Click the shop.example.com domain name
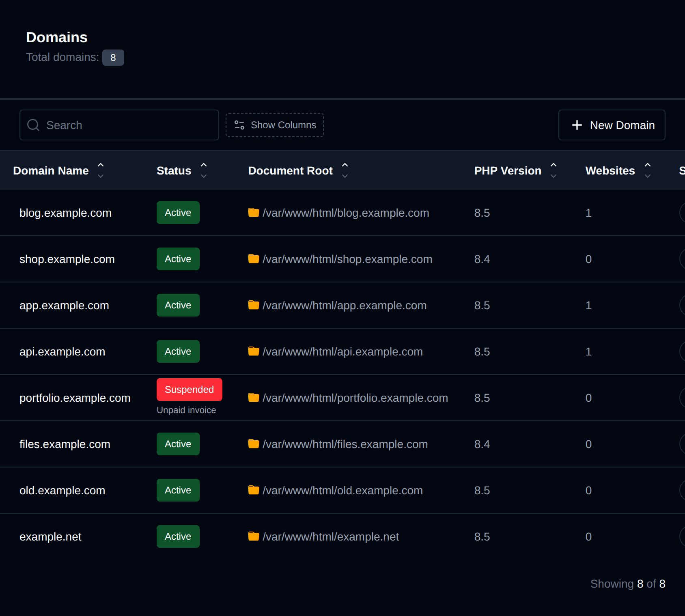685x616 pixels. tap(67, 259)
